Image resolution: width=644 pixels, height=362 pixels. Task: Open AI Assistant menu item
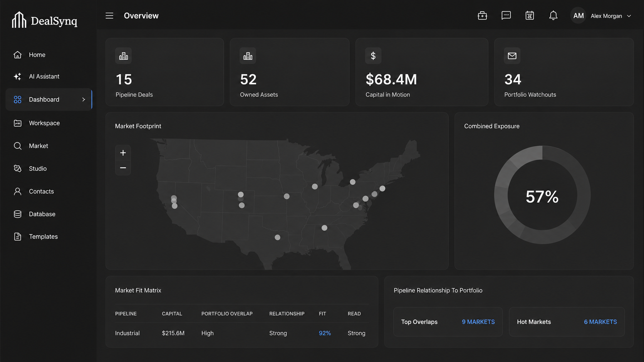pos(44,77)
